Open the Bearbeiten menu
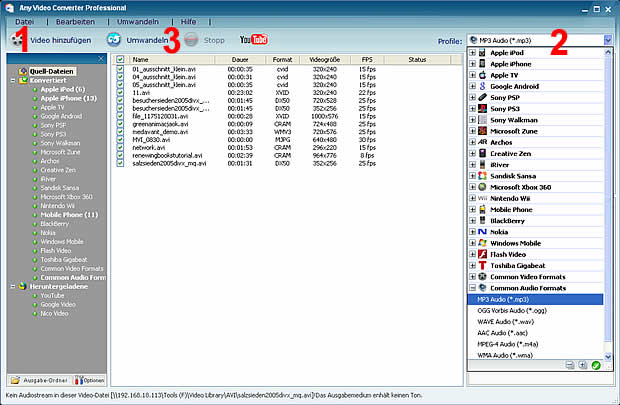Image resolution: width=620 pixels, height=405 pixels. [x=75, y=22]
